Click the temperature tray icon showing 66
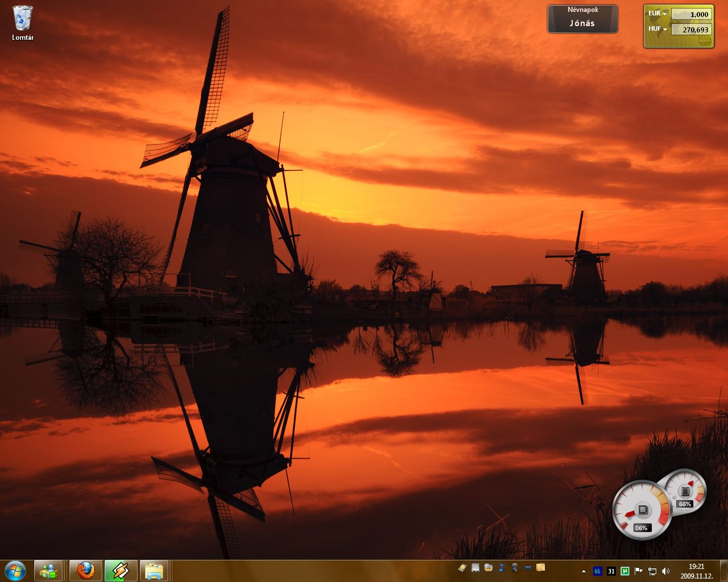The height and width of the screenshot is (582, 728). point(597,571)
